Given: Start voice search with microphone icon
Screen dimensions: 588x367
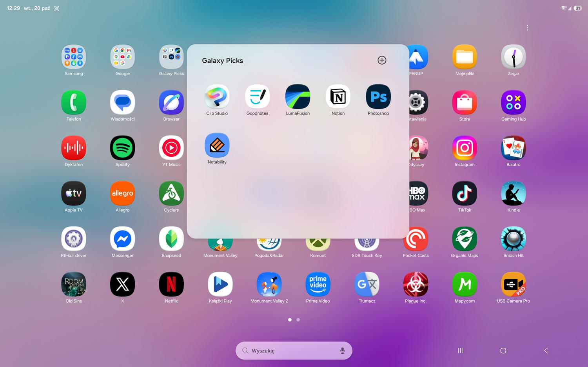Looking at the screenshot, I should (x=342, y=351).
